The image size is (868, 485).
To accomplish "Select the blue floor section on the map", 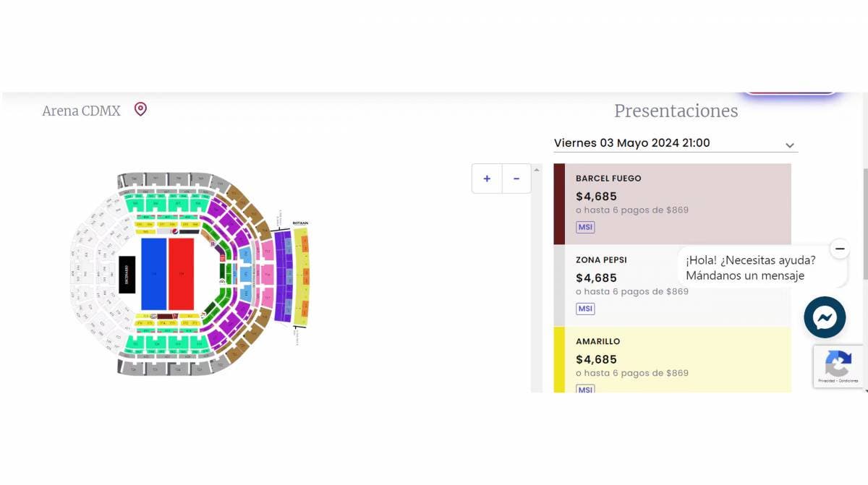I will pos(153,274).
